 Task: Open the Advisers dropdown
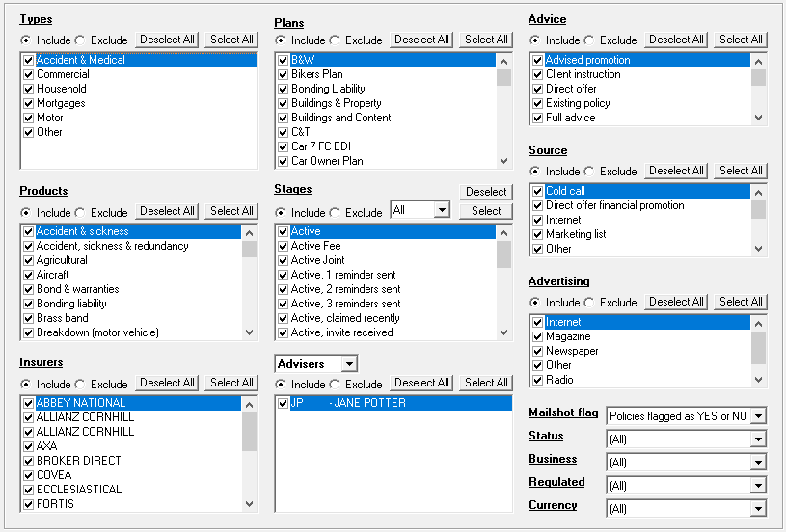click(x=349, y=363)
